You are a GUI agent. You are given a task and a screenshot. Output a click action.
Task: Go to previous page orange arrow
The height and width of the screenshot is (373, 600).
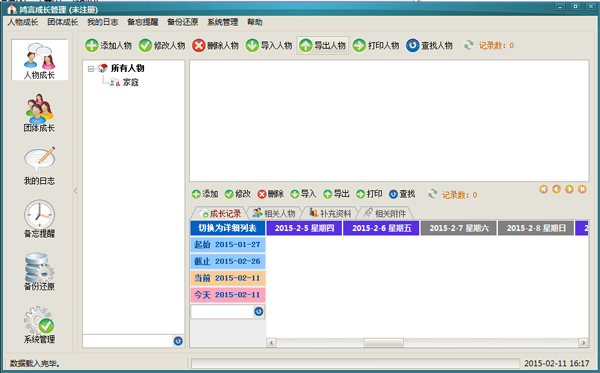[x=556, y=189]
